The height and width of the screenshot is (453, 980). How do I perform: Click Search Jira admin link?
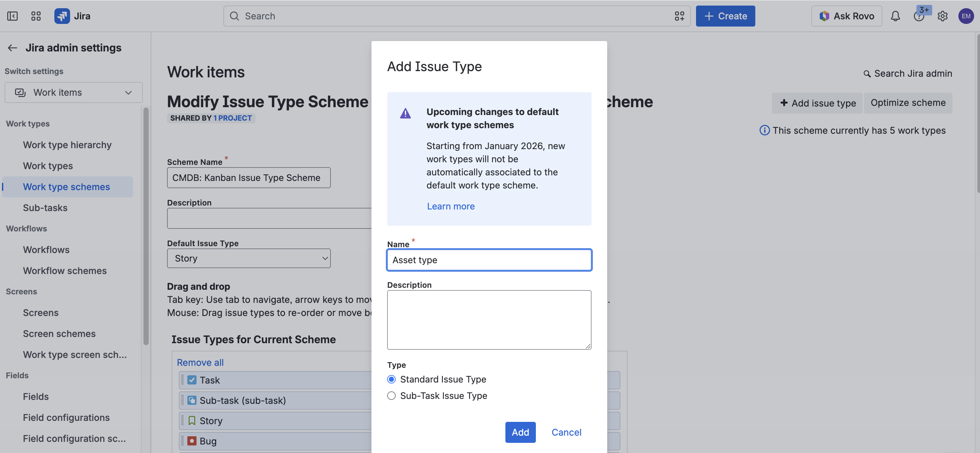(907, 74)
